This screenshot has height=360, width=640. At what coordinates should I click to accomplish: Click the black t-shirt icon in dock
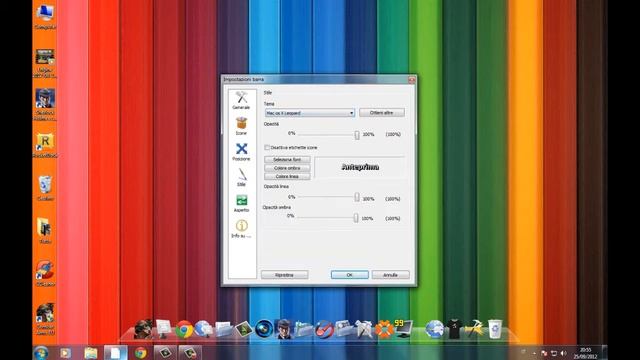click(454, 329)
